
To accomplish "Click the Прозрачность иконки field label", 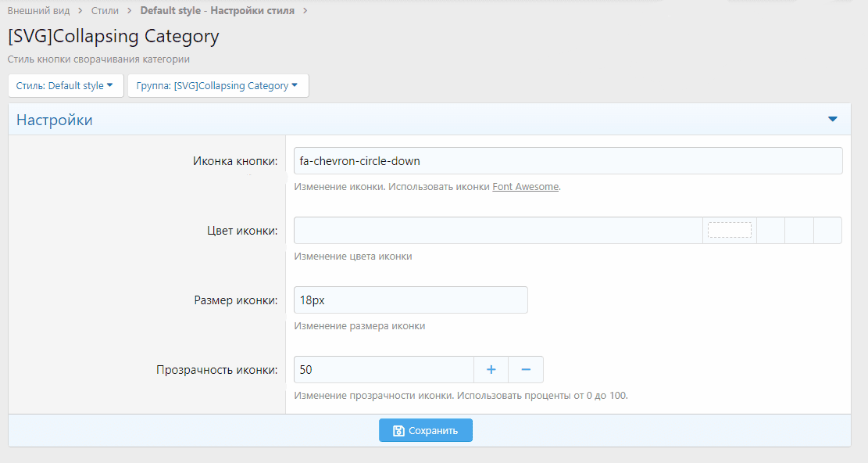I will point(216,370).
